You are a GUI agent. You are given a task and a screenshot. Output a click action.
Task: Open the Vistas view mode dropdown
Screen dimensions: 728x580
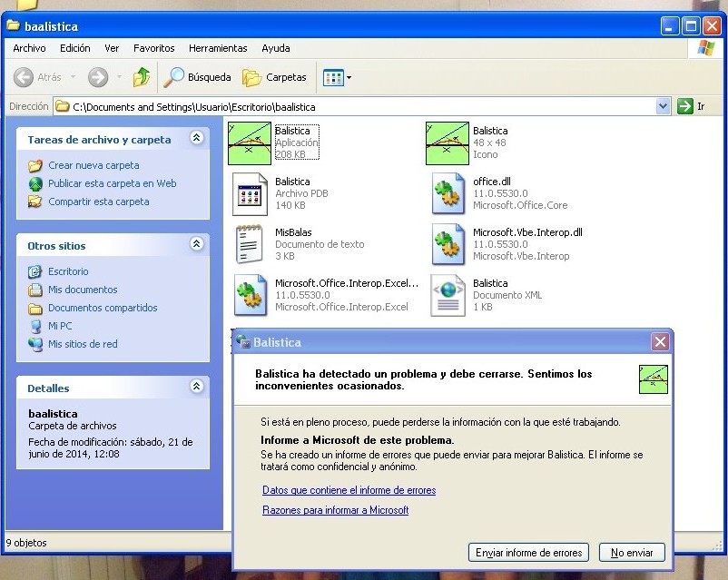point(338,78)
